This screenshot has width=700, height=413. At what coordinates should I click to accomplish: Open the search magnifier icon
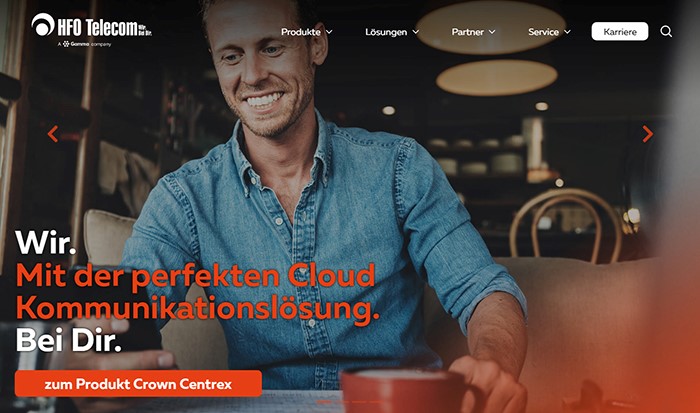click(x=666, y=31)
